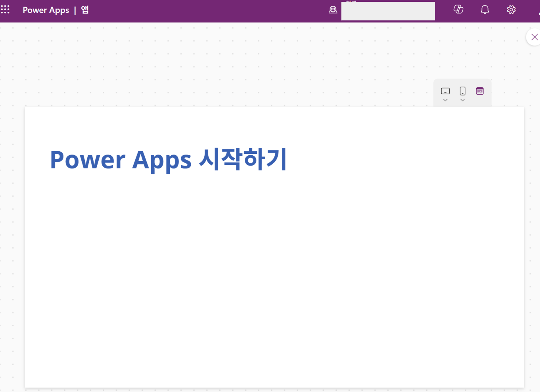This screenshot has width=540, height=392.
Task: Select the browser window preview icon
Action: [480, 91]
